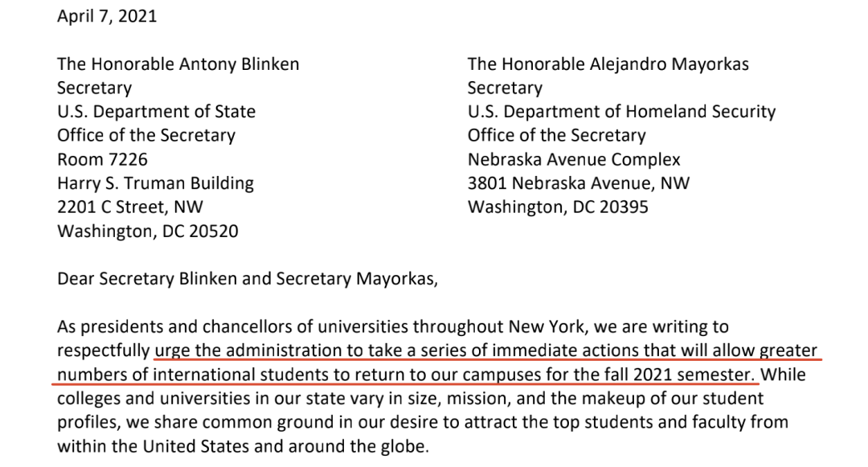Click 'Harry S. Truman Building' line
868x467 pixels.
click(x=156, y=183)
